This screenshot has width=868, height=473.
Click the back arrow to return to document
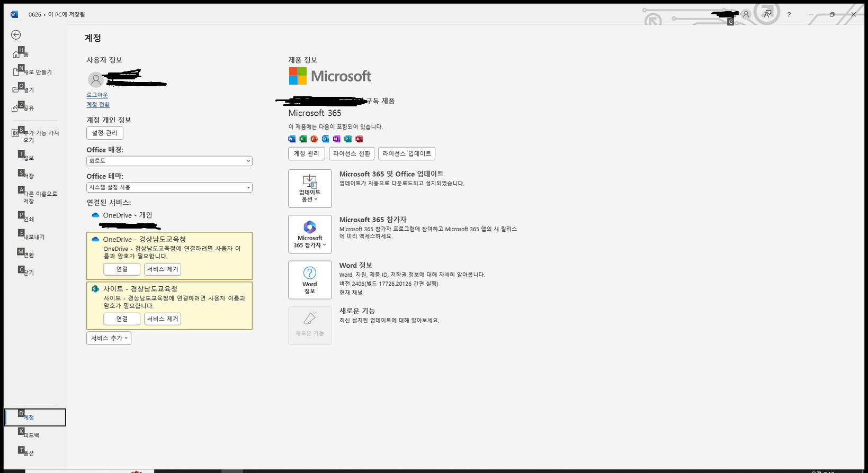click(x=16, y=34)
